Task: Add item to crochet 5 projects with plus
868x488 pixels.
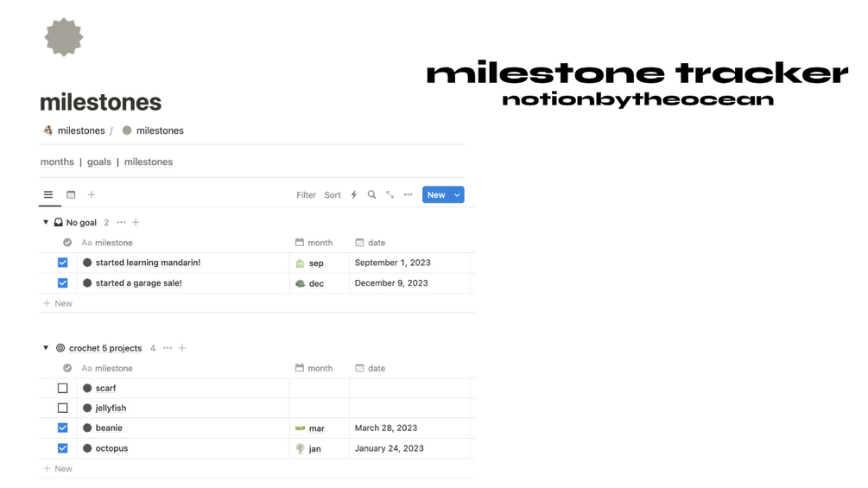Action: point(182,348)
